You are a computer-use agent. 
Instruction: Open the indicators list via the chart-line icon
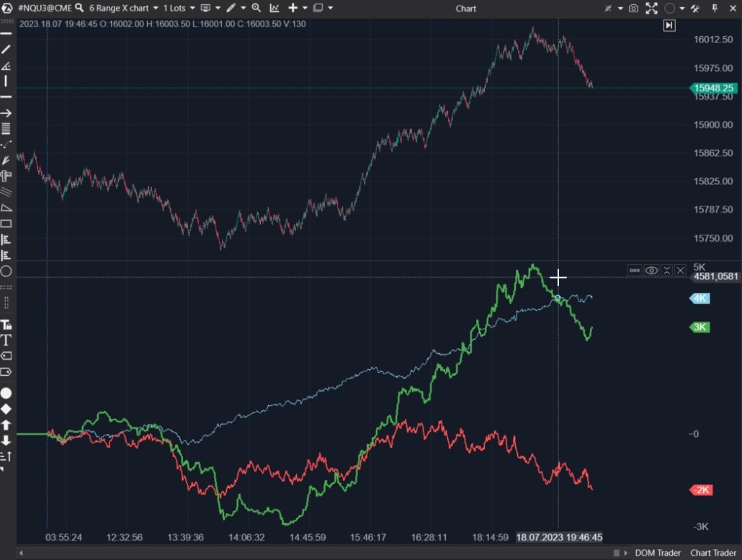(276, 8)
